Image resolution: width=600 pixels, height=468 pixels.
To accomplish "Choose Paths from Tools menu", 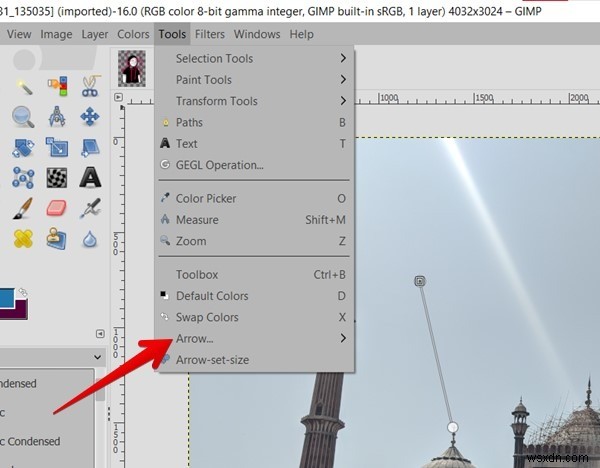I will pos(254,122).
